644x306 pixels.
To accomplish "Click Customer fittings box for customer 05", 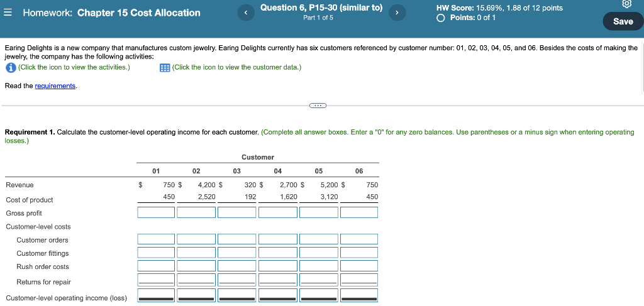I will 318,253.
